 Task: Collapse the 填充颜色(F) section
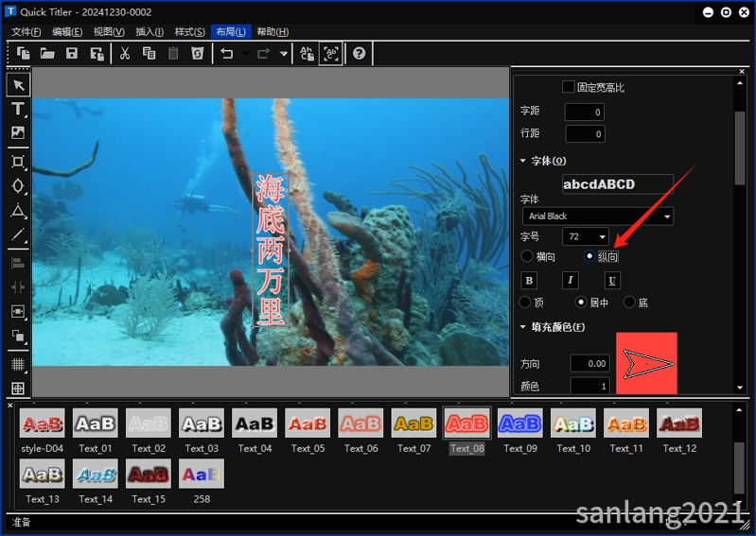(522, 327)
